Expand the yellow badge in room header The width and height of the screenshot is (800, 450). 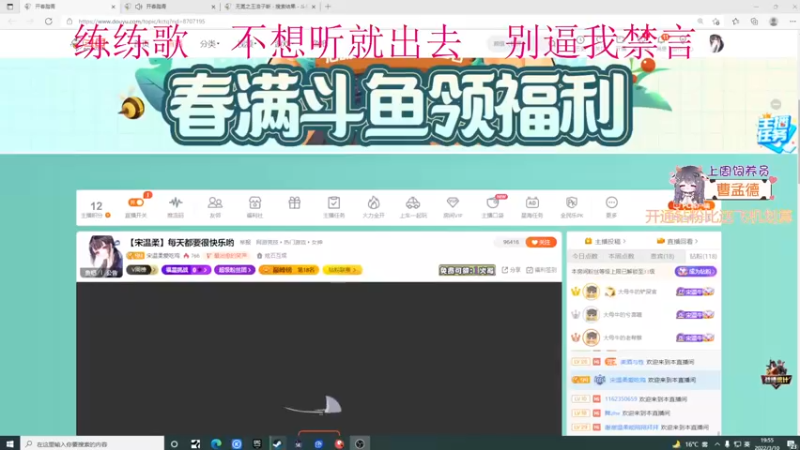pos(342,270)
